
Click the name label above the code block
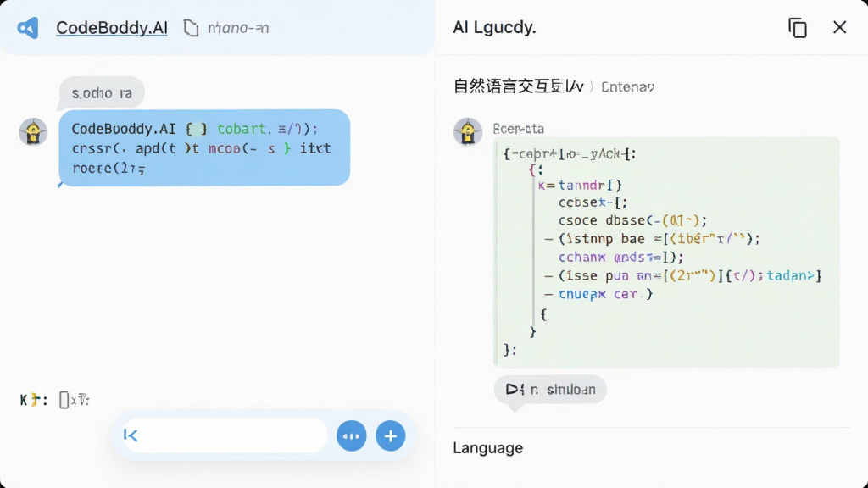(x=519, y=129)
